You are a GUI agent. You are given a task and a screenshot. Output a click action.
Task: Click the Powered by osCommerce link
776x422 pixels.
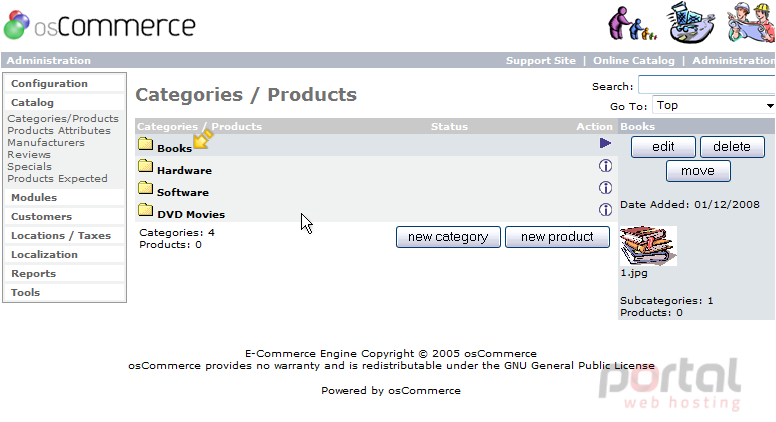(424, 391)
